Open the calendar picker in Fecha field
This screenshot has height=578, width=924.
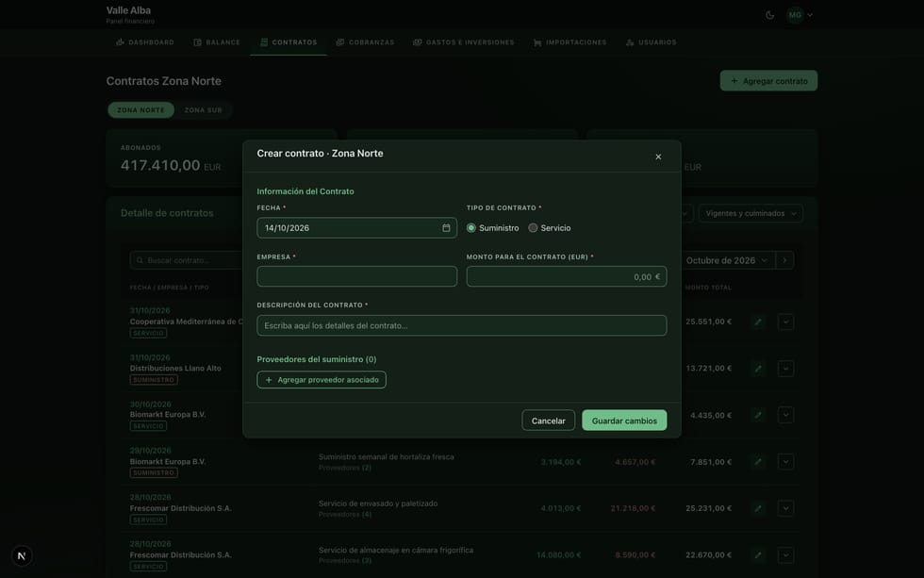[x=446, y=228]
